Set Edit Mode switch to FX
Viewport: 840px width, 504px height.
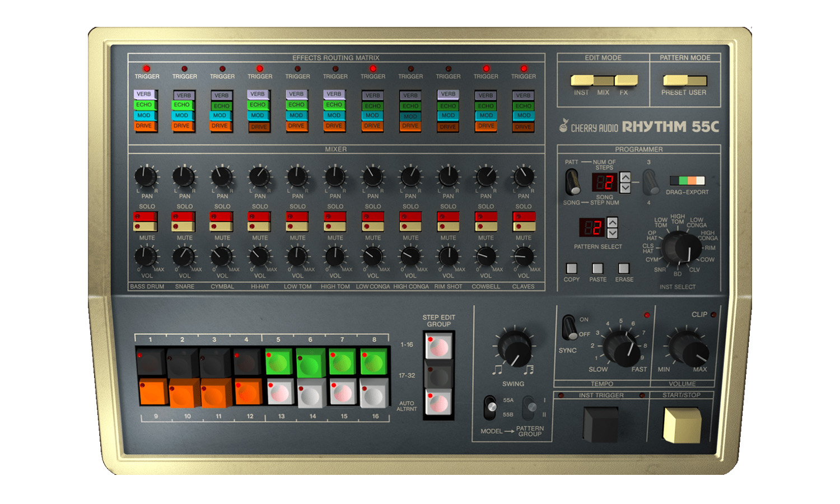click(626, 81)
